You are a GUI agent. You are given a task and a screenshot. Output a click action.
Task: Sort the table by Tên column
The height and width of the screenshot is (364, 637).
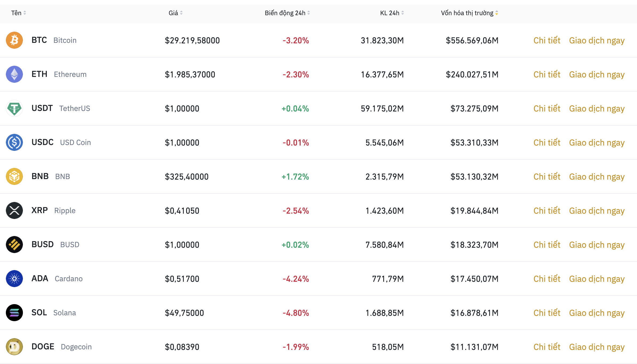click(x=18, y=13)
